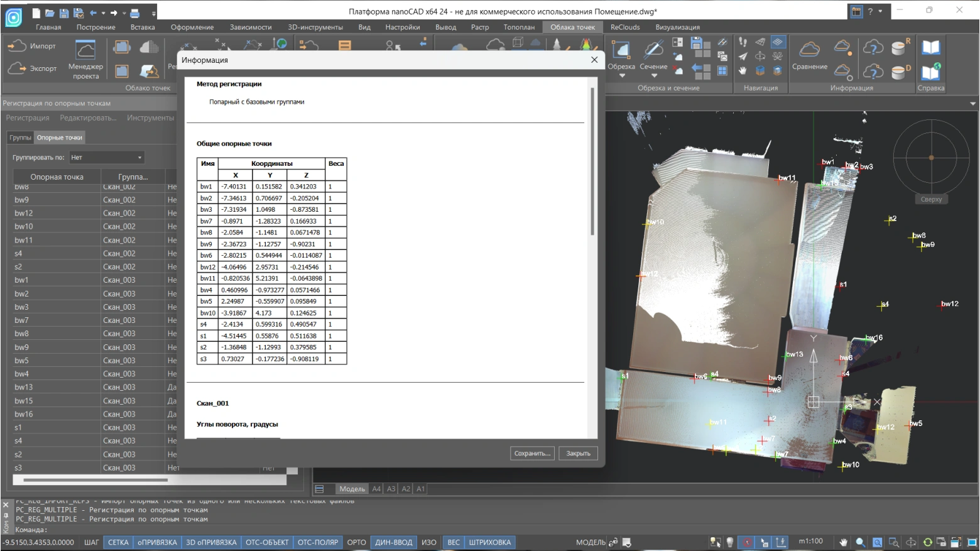The image size is (980, 551).
Task: Expand the Обрезка dropdown arrow
Action: pyautogui.click(x=621, y=76)
